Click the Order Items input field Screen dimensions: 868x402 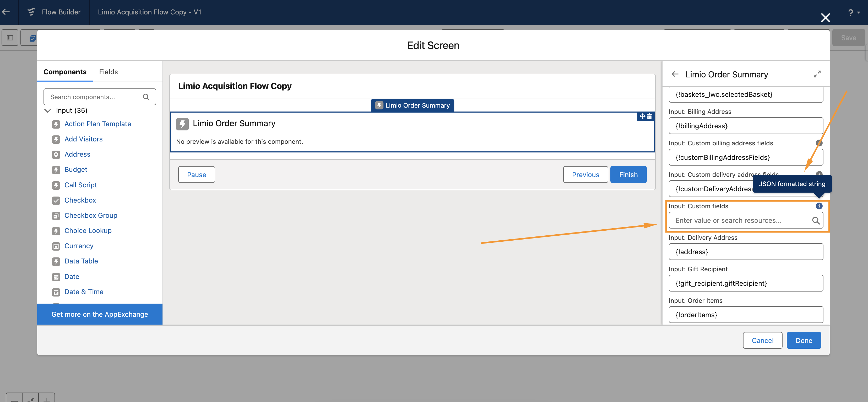point(746,315)
